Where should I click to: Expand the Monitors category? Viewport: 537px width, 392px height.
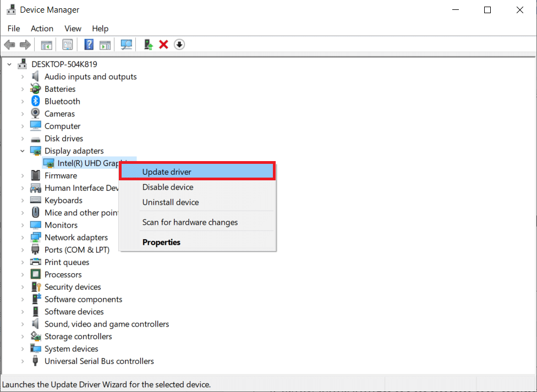[x=23, y=225]
